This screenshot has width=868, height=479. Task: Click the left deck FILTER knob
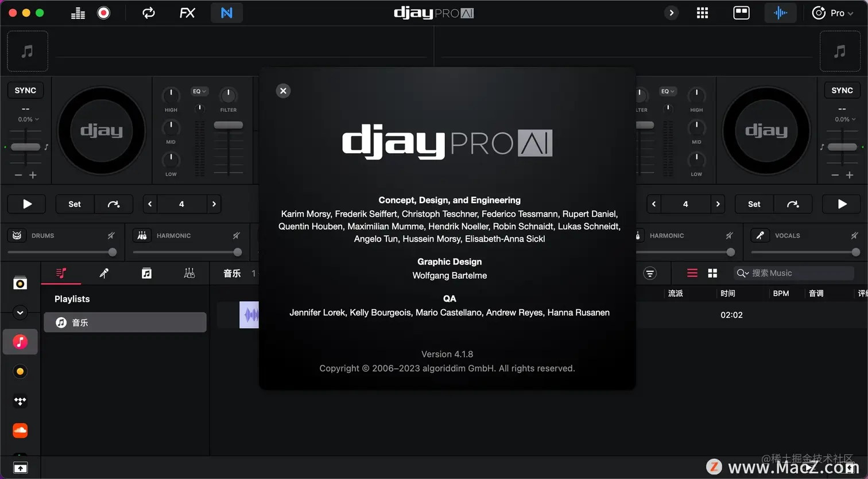coord(228,95)
